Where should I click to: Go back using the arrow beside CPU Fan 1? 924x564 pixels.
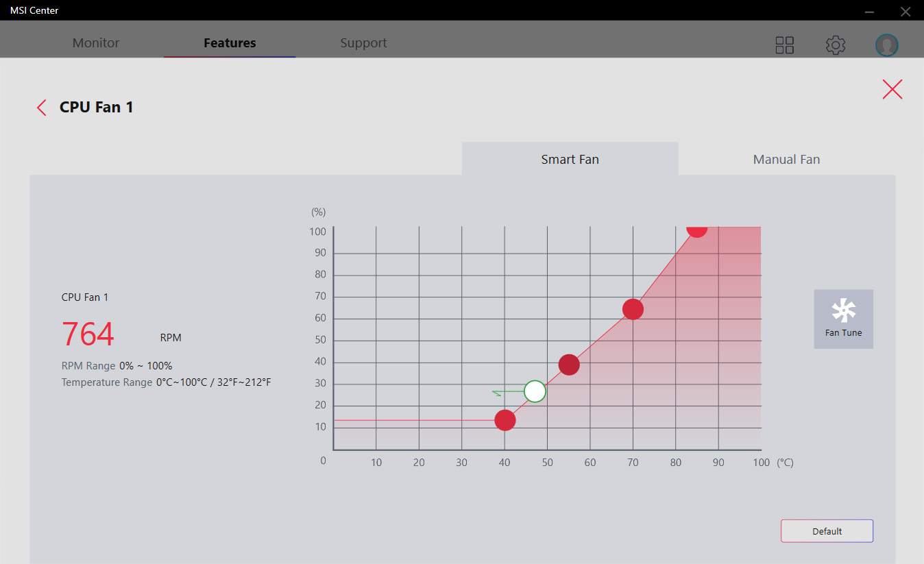(42, 108)
